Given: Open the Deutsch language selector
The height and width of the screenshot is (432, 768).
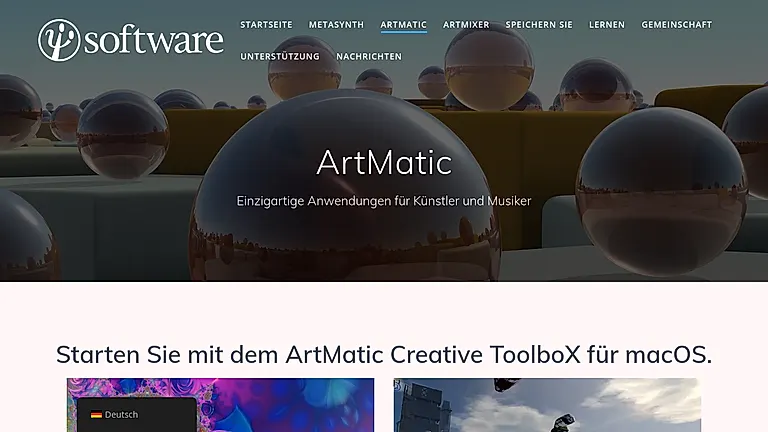Looking at the screenshot, I should click(x=137, y=414).
